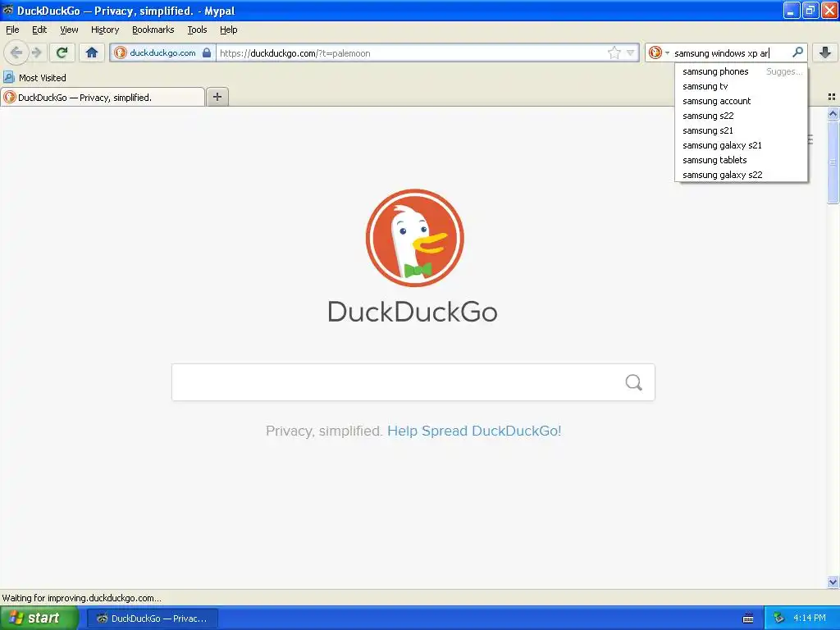Open the Most Visited bookmarks folder
Viewport: 840px width, 630px height.
coord(35,77)
